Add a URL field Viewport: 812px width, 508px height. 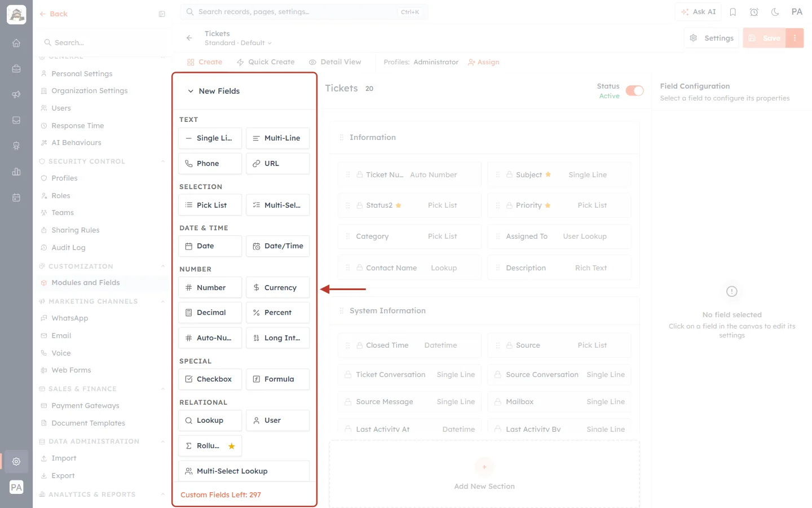coord(277,164)
